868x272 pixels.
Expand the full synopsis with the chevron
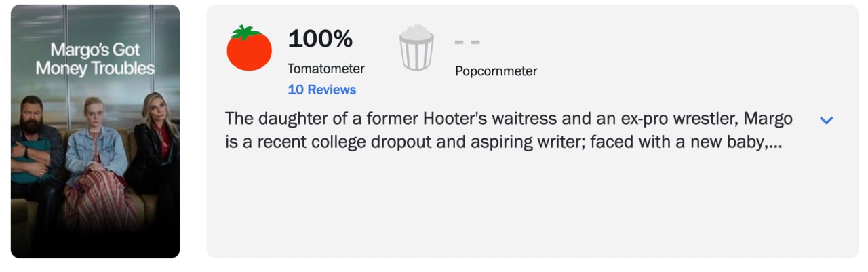(826, 120)
